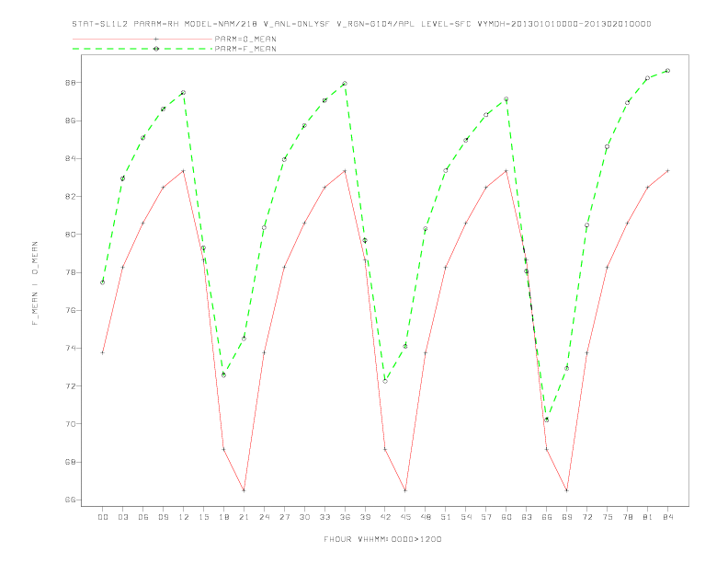Click x-axis tick label 78

[628, 517]
